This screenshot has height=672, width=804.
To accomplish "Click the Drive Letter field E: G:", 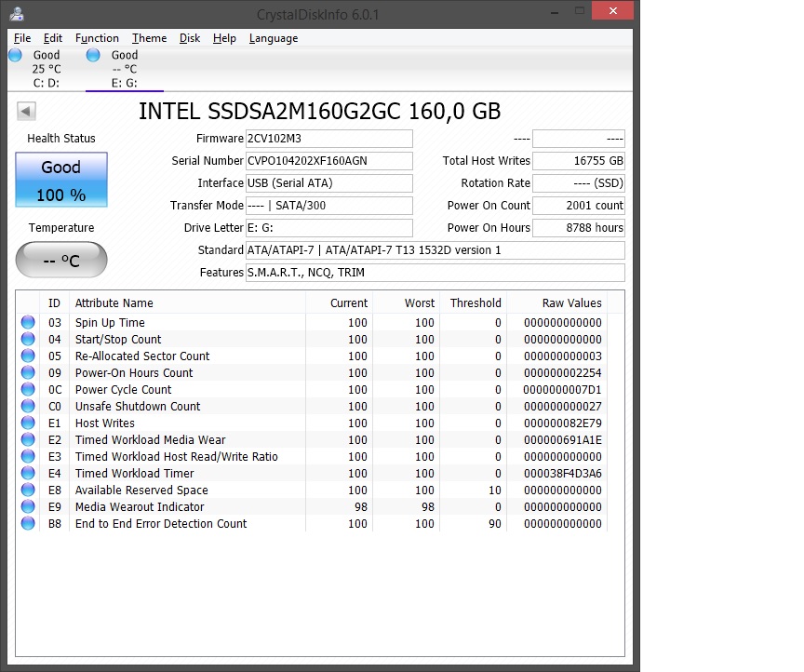I will (329, 228).
